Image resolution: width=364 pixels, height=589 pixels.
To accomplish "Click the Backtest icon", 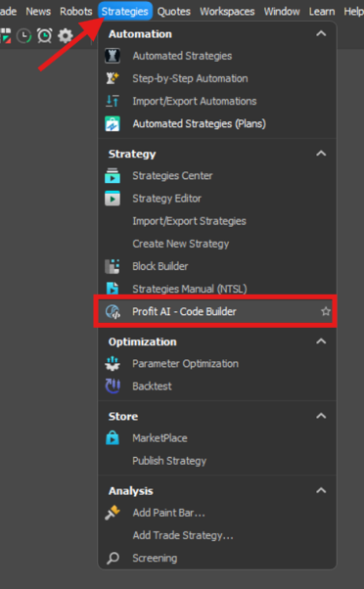I will (113, 386).
